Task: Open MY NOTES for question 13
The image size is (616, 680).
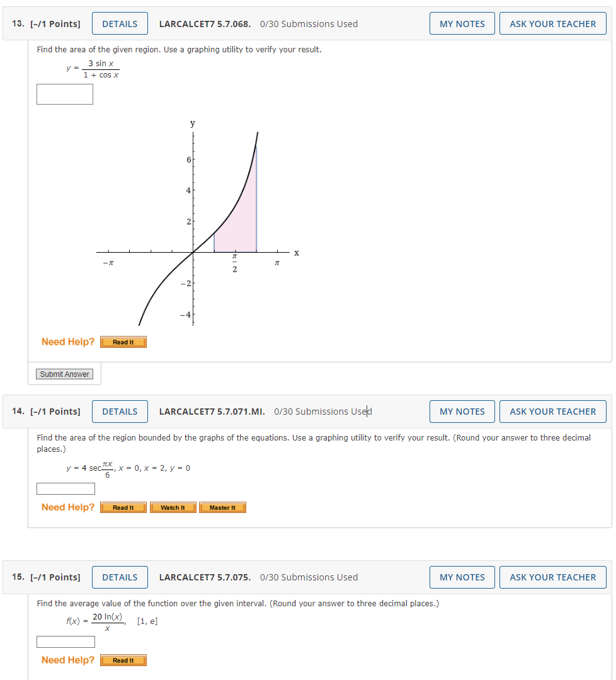Action: tap(462, 23)
